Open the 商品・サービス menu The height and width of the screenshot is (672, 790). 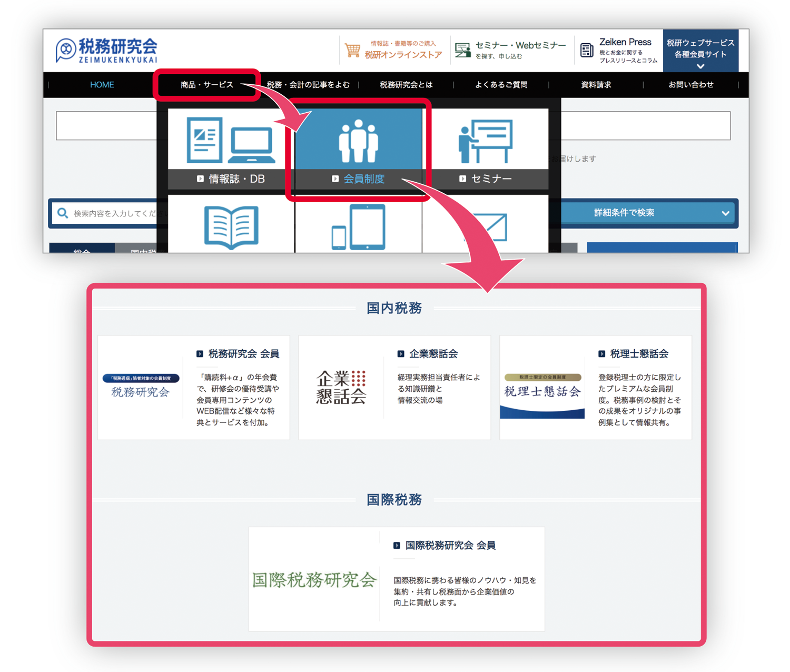click(x=206, y=85)
